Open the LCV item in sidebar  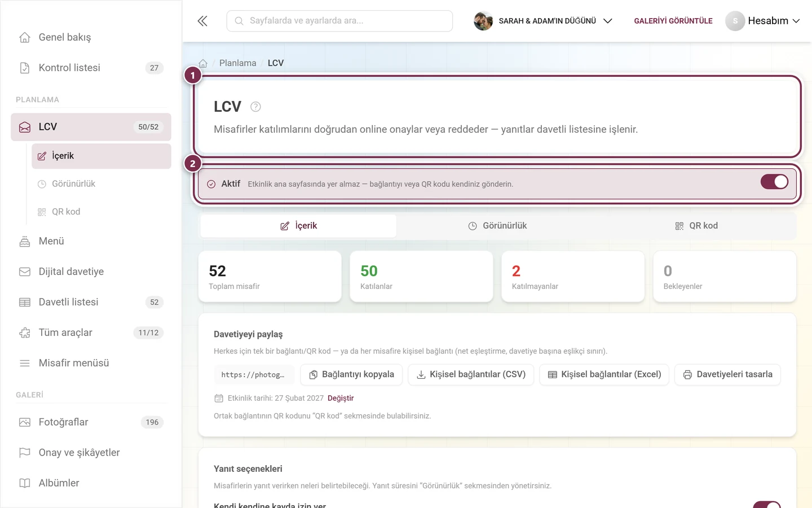91,127
